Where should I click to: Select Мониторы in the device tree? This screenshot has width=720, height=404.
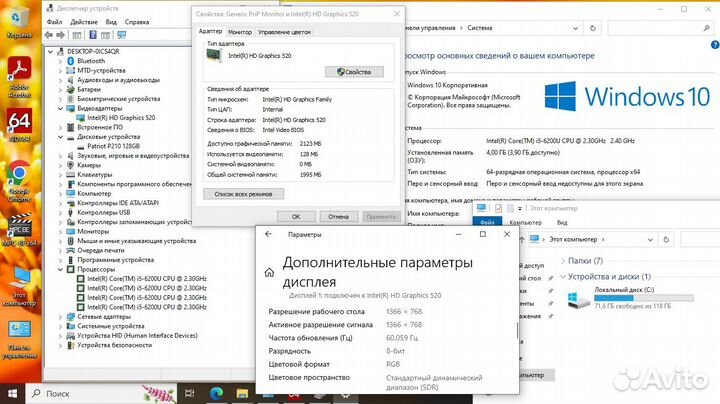tap(93, 231)
